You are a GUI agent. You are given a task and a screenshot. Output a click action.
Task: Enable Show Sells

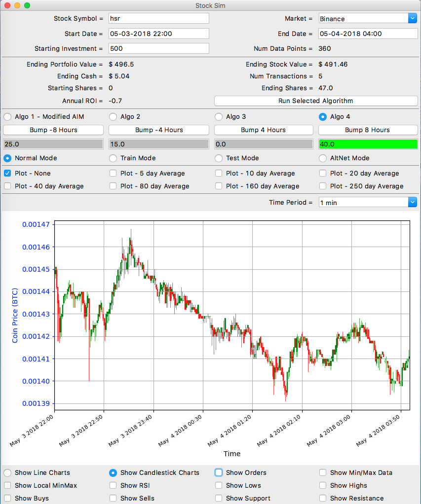pos(113,498)
